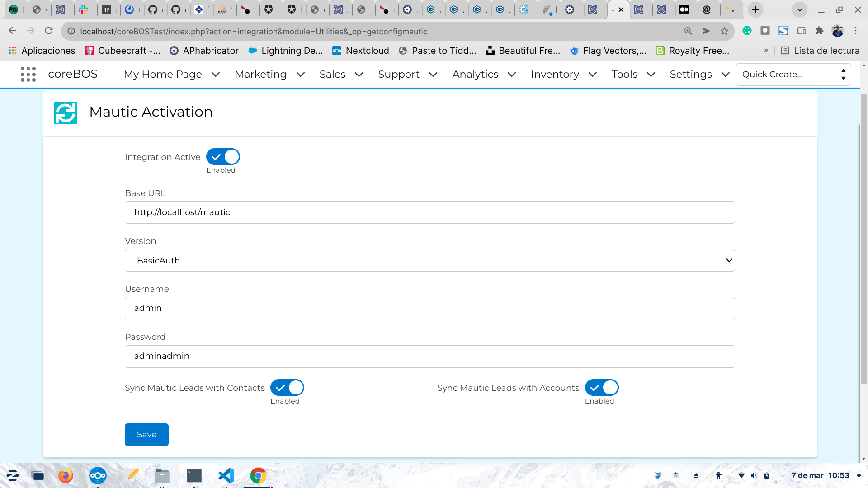Screen dimensions: 868x488
Task: Click the Grammarly extension icon
Action: click(x=747, y=31)
